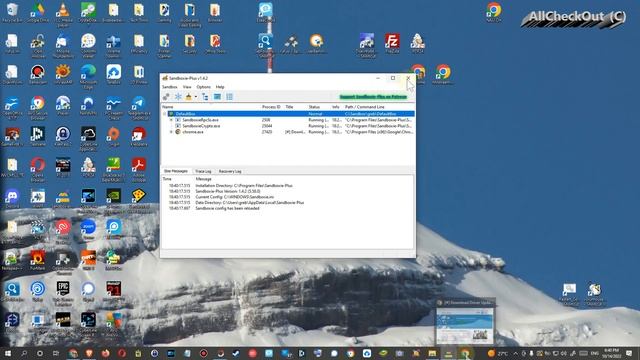Open the Microsoft Edge desktop icon
Viewport: 640px width, 360px height.
[x=88, y=77]
